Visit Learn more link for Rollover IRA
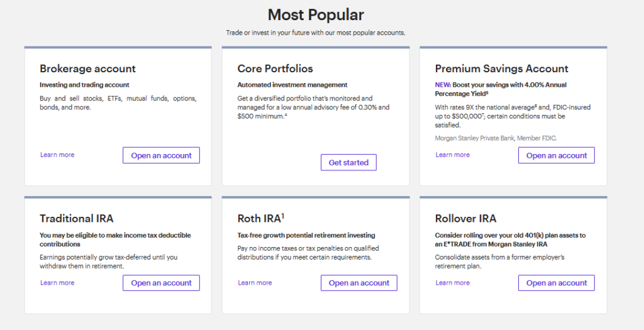This screenshot has height=330, width=644. click(x=452, y=283)
